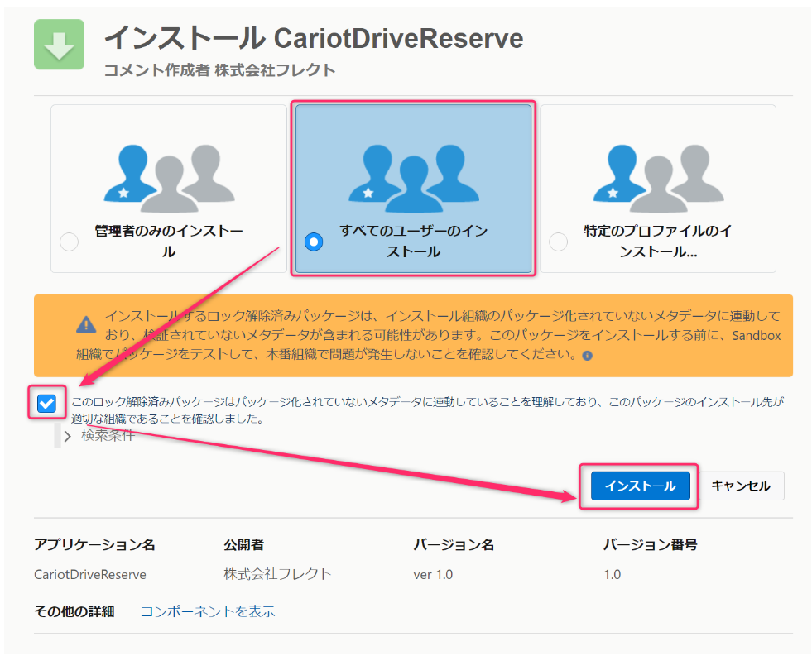The width and height of the screenshot is (812, 656).
Task: Click the 検索条件 label text
Action: click(108, 436)
